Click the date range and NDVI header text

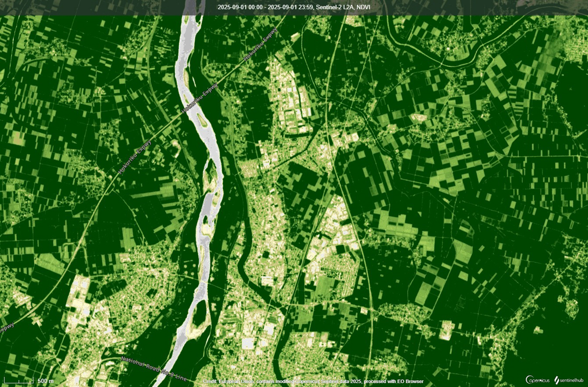294,7
